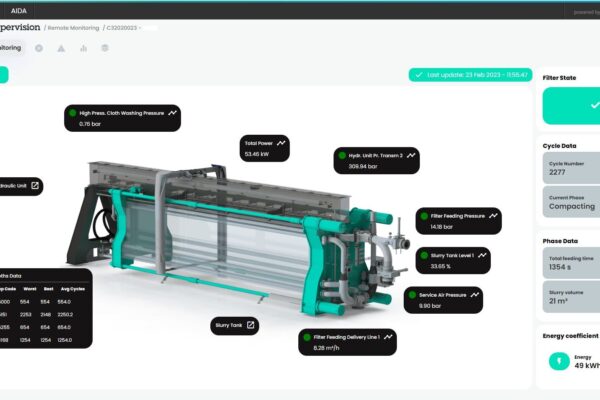Image resolution: width=600 pixels, height=400 pixels.
Task: Show trend for Hydr. Unit Pr. Transm 2
Action: click(411, 156)
